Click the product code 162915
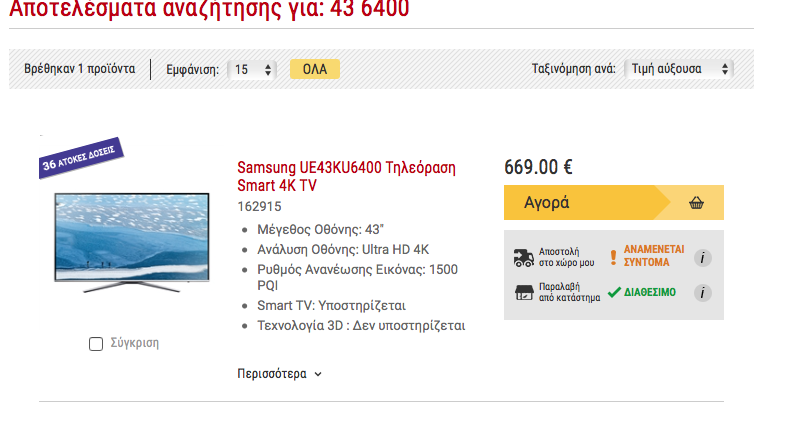Image resolution: width=799 pixels, height=446 pixels. pyautogui.click(x=259, y=206)
